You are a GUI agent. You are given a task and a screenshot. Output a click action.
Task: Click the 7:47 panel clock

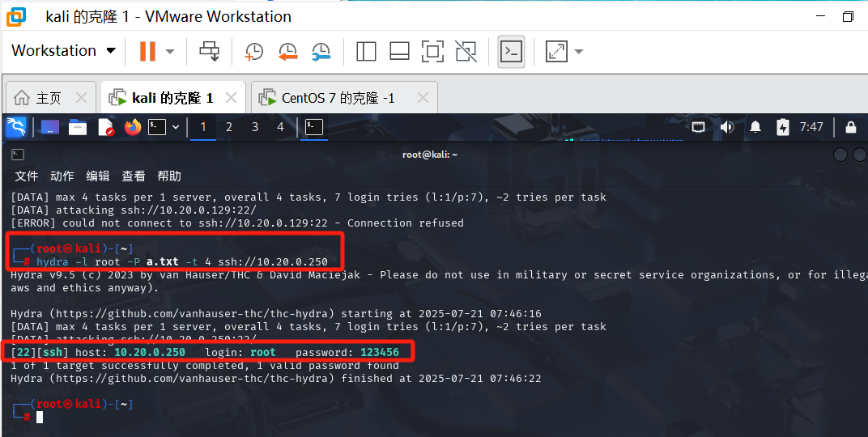point(811,127)
